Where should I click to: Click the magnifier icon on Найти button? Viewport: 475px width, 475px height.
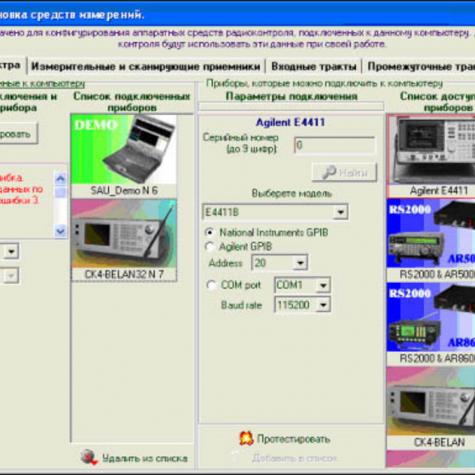329,172
